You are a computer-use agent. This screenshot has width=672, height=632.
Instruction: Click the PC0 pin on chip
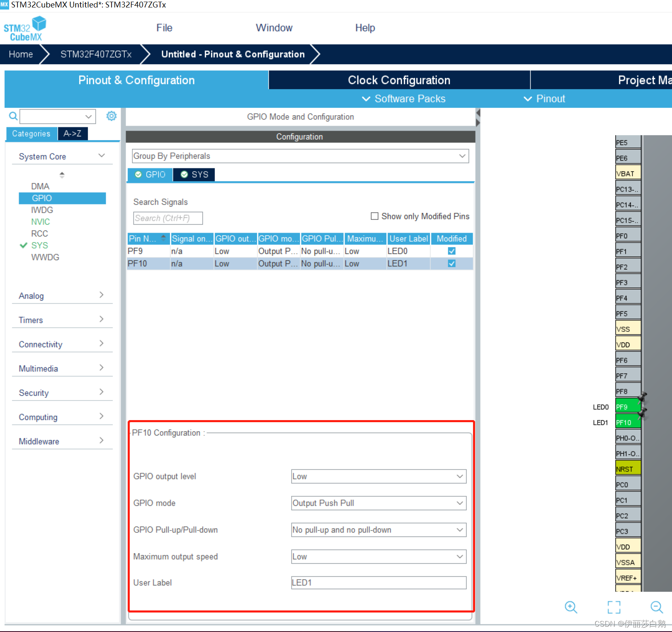pos(628,484)
